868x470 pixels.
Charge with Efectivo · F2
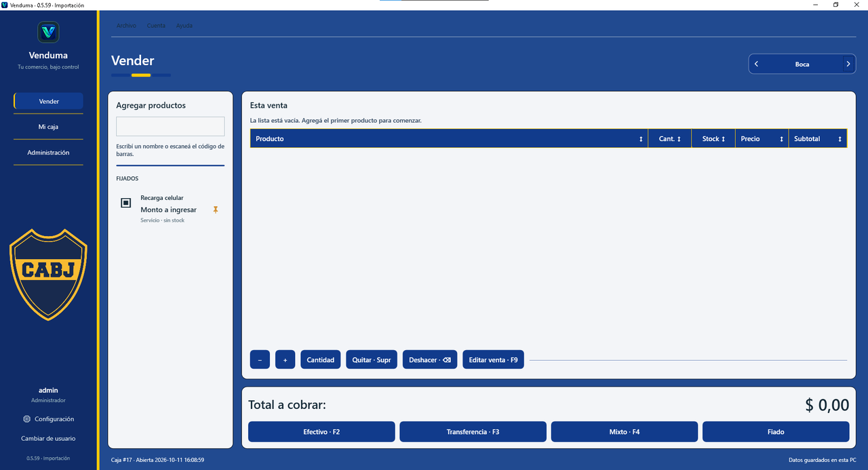click(x=321, y=431)
